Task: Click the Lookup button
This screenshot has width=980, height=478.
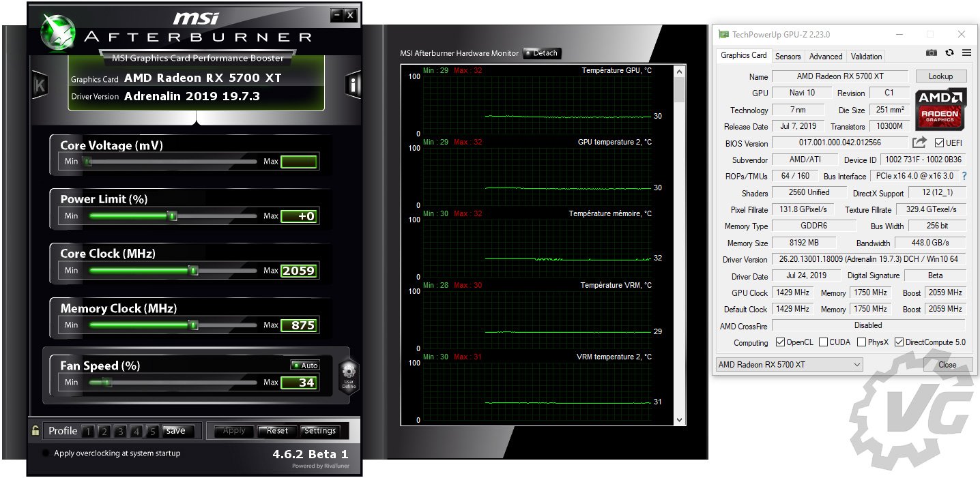Action: (940, 76)
